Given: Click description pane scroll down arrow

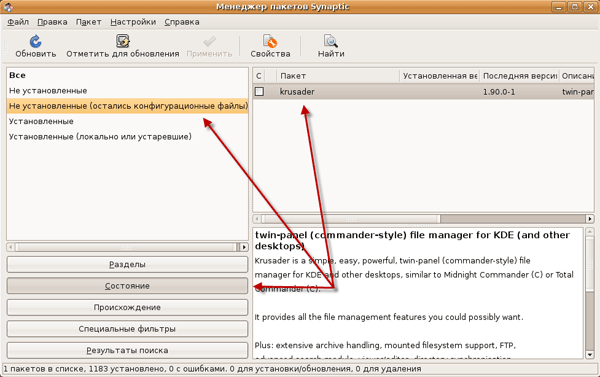Looking at the screenshot, I should tap(590, 355).
